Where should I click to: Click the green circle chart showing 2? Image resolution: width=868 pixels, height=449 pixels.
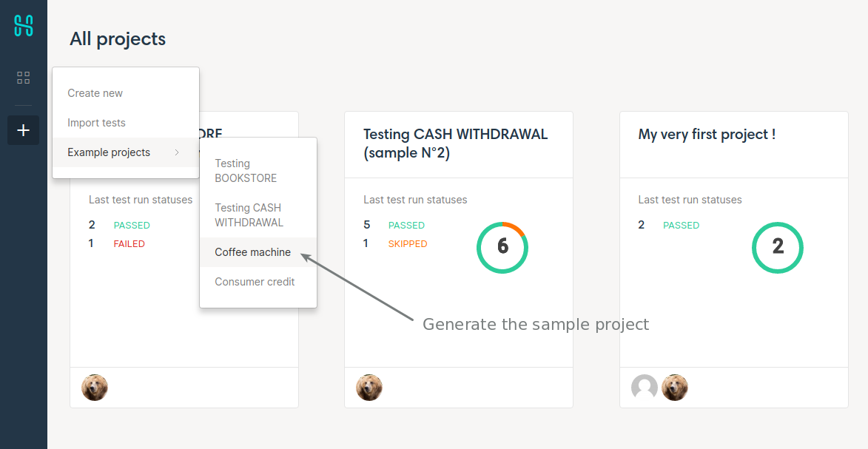pyautogui.click(x=777, y=247)
